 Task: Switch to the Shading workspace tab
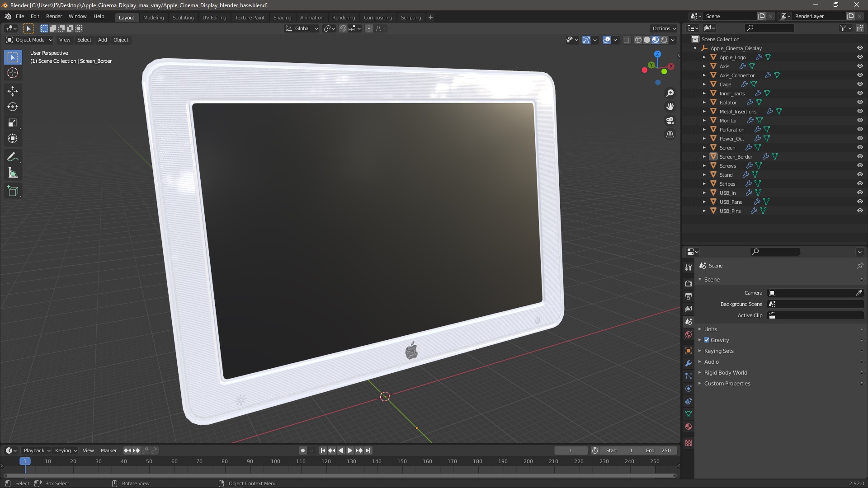[282, 18]
